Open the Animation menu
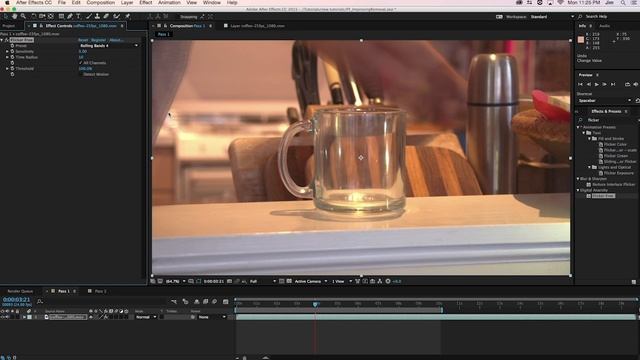Viewport: 640px width, 360px height. (169, 2)
